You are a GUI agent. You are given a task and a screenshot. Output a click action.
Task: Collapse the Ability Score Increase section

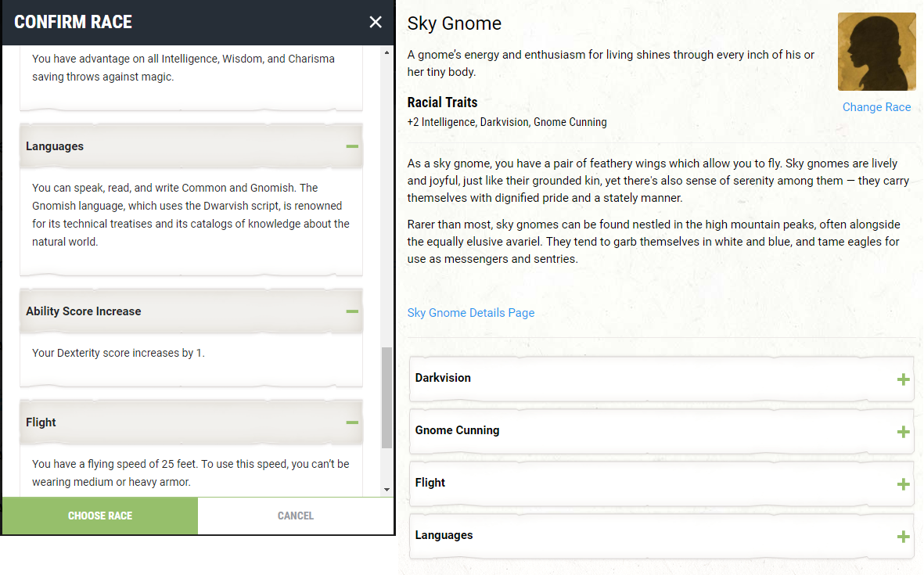coord(352,311)
